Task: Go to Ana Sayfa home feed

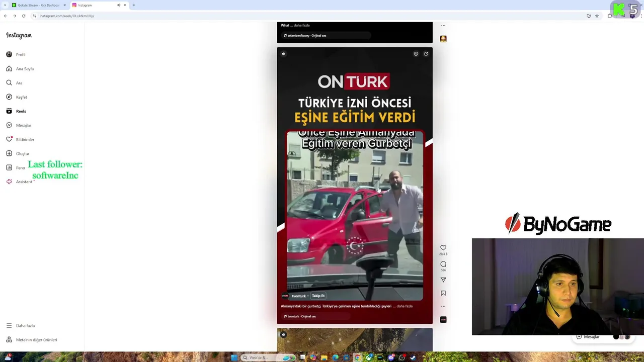Action: [x=20, y=68]
